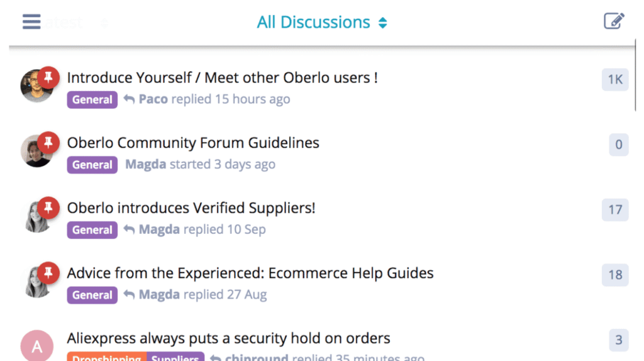Click the 18 reply count badge
Screen dimensions: 644x361
615,275
